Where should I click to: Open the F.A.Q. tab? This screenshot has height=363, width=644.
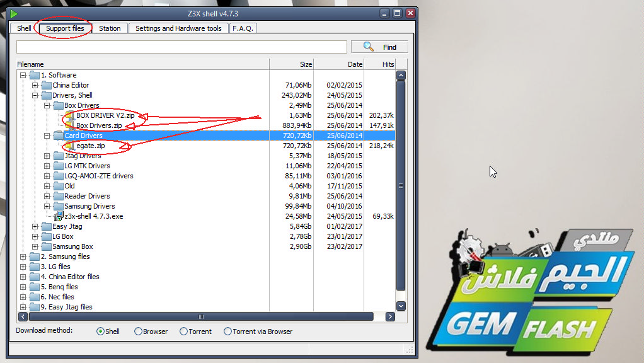[x=243, y=28]
